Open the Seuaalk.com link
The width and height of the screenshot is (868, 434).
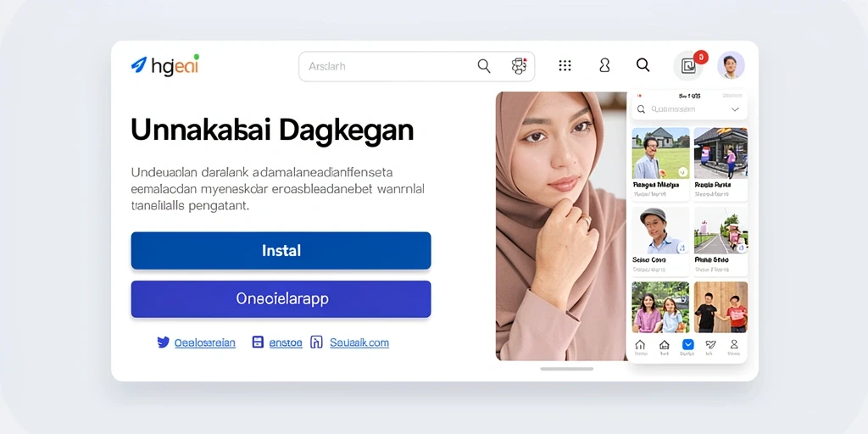click(359, 342)
